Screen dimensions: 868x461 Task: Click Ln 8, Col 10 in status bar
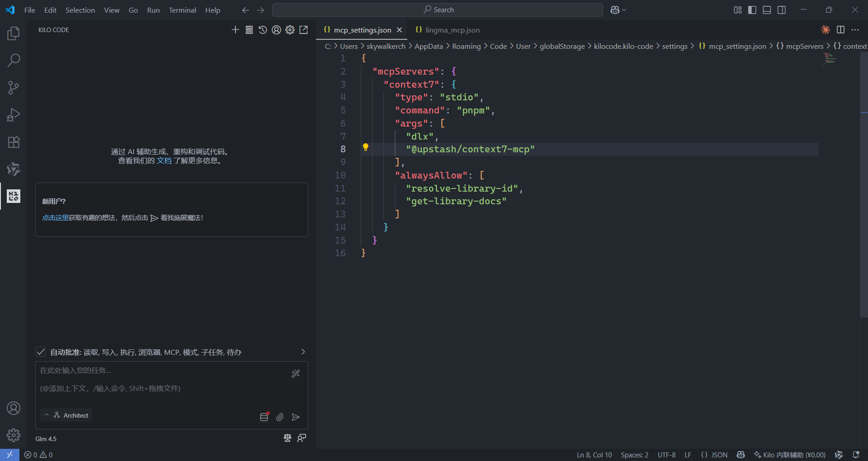click(594, 455)
